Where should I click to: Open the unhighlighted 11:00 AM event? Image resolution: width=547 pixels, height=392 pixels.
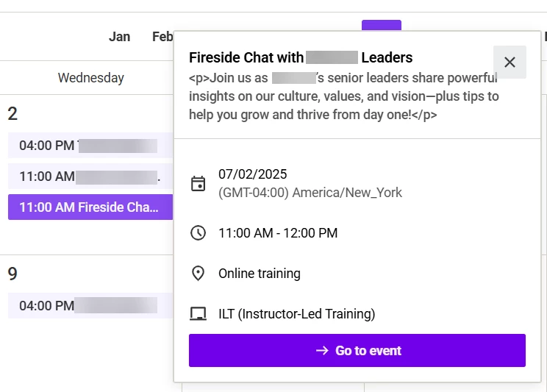click(90, 177)
